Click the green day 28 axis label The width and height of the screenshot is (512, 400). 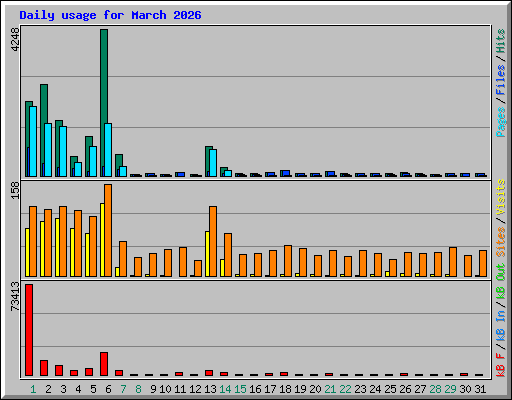(x=435, y=389)
